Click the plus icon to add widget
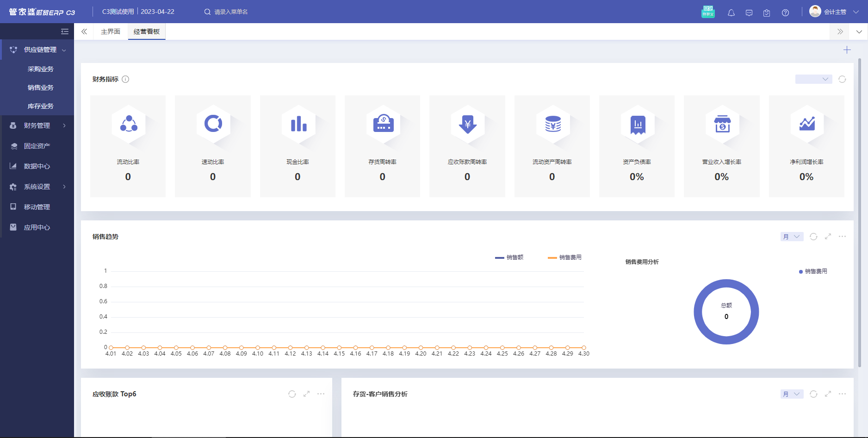 coord(847,50)
